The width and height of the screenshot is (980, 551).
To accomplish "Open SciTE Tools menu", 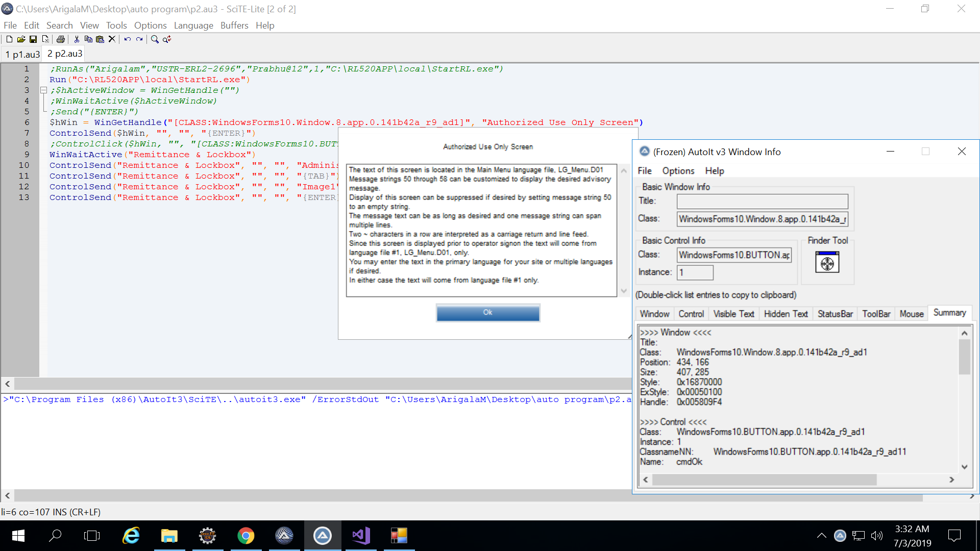I will pyautogui.click(x=116, y=26).
